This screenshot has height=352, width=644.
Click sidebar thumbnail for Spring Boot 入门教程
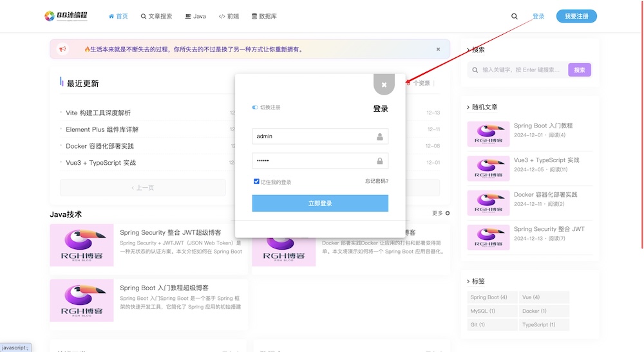tap(488, 134)
